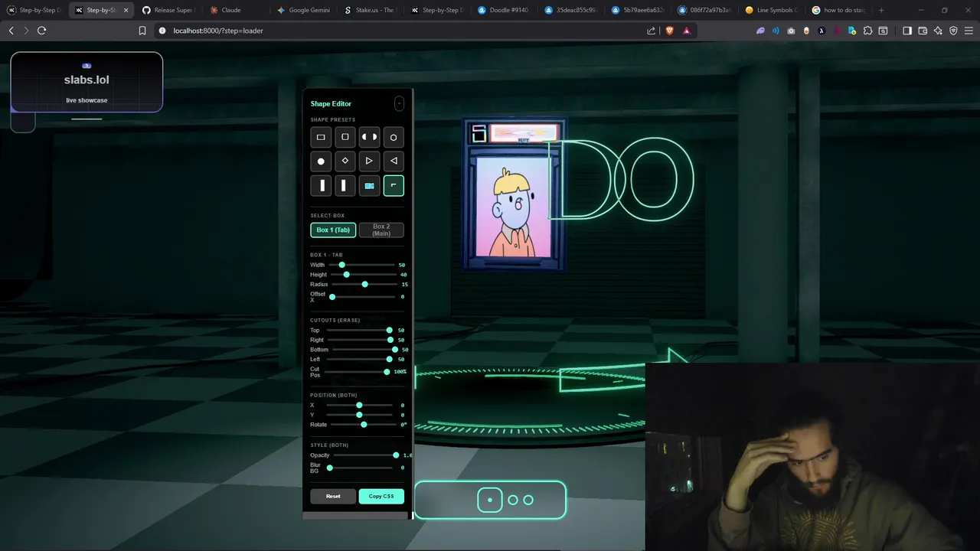The height and width of the screenshot is (551, 980).
Task: Adjust the Opacity slider
Action: [366, 455]
